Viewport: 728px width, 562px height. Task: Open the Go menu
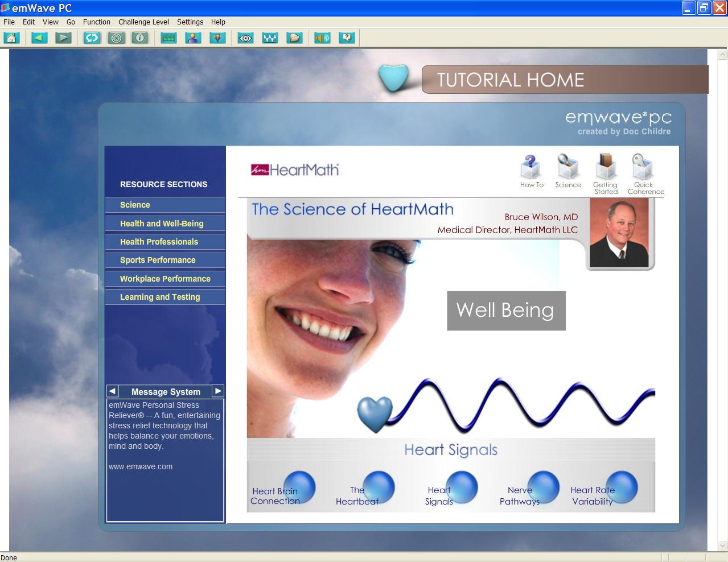pos(71,22)
